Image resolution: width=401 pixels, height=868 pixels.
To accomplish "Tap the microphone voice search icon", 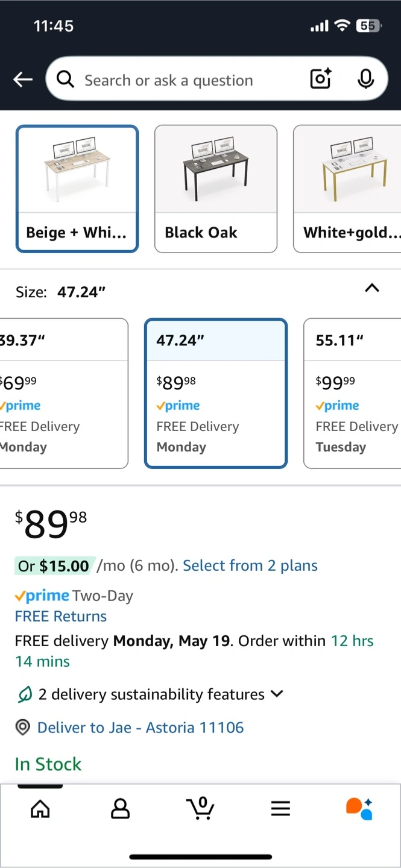I will tap(365, 79).
